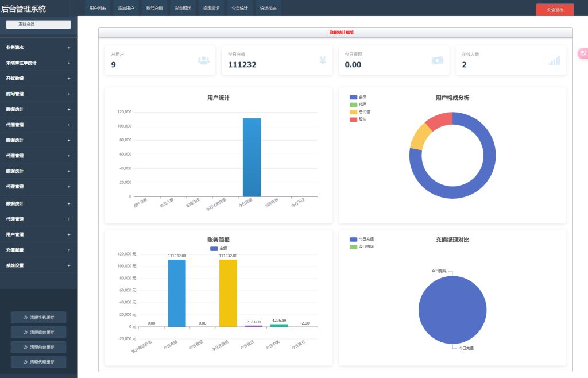The width and height of the screenshot is (588, 378).
Task: Click the users group icon in 总用户 card
Action: (x=204, y=60)
